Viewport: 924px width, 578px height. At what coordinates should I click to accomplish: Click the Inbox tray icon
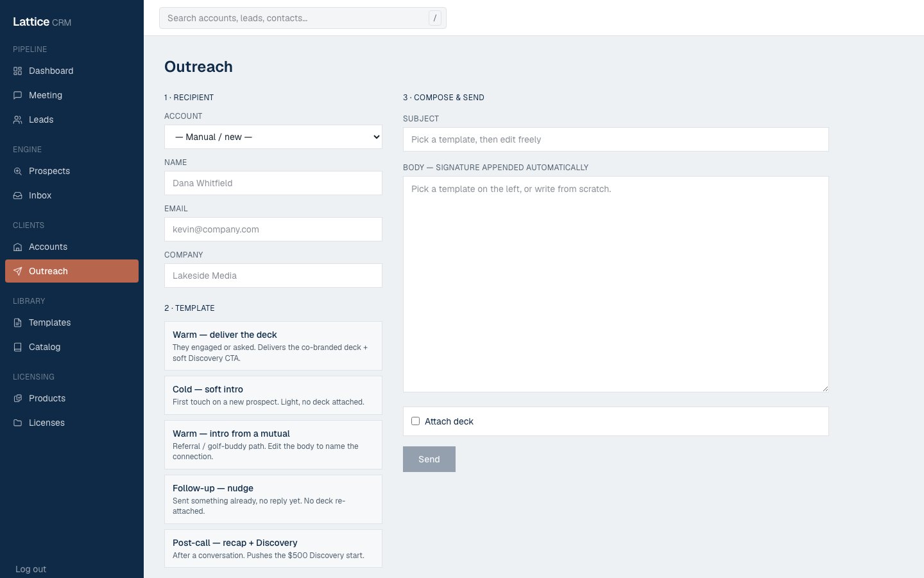pyautogui.click(x=18, y=196)
